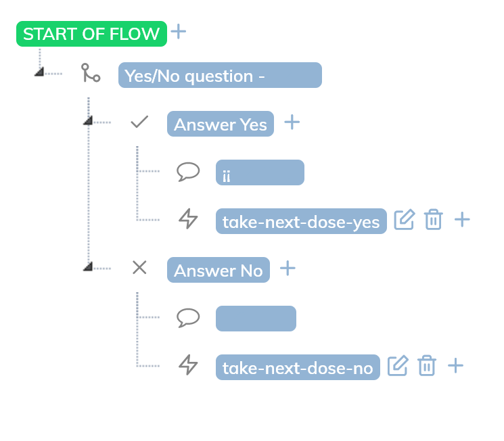Screen dimensions: 504x441
Task: Open the Answer No node
Action: (219, 270)
